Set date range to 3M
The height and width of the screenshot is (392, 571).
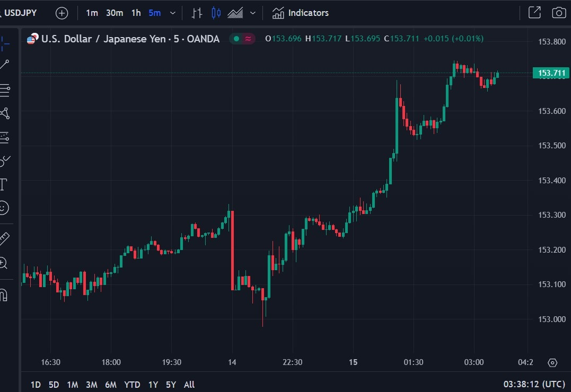pyautogui.click(x=91, y=385)
